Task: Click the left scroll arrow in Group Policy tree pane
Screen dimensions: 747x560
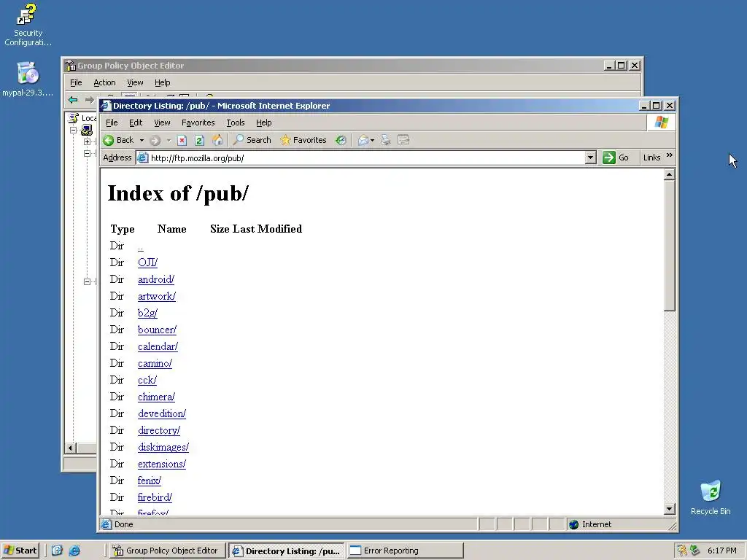Action: [70, 448]
